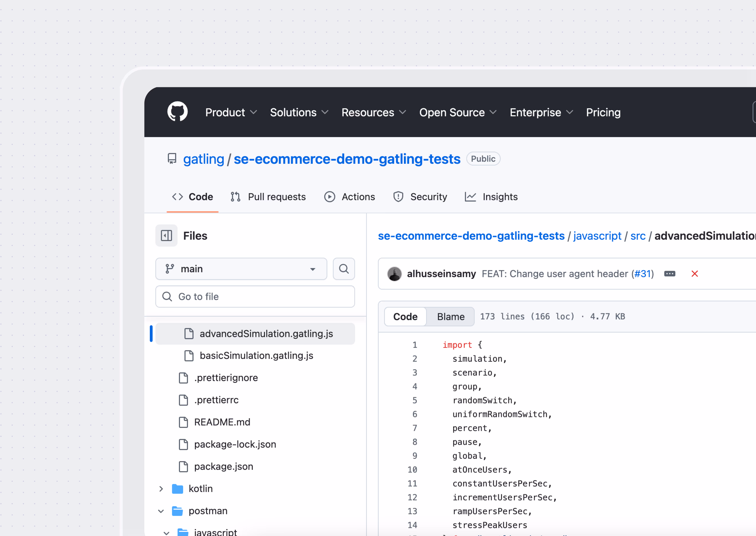Open pull request #31 link
Image resolution: width=756 pixels, height=536 pixels.
642,274
